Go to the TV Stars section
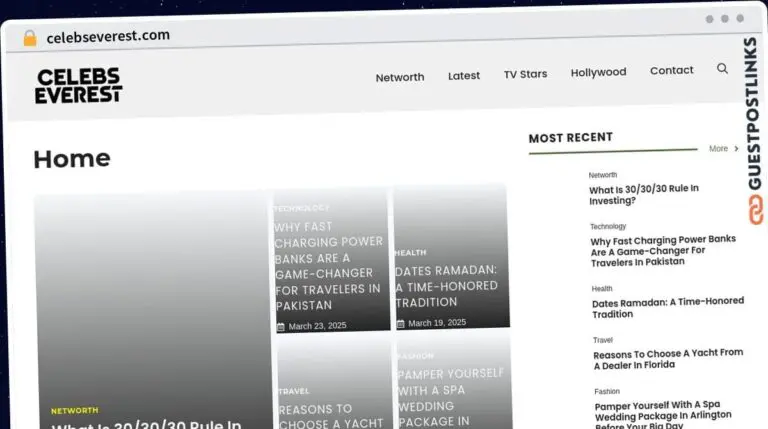 click(x=525, y=74)
